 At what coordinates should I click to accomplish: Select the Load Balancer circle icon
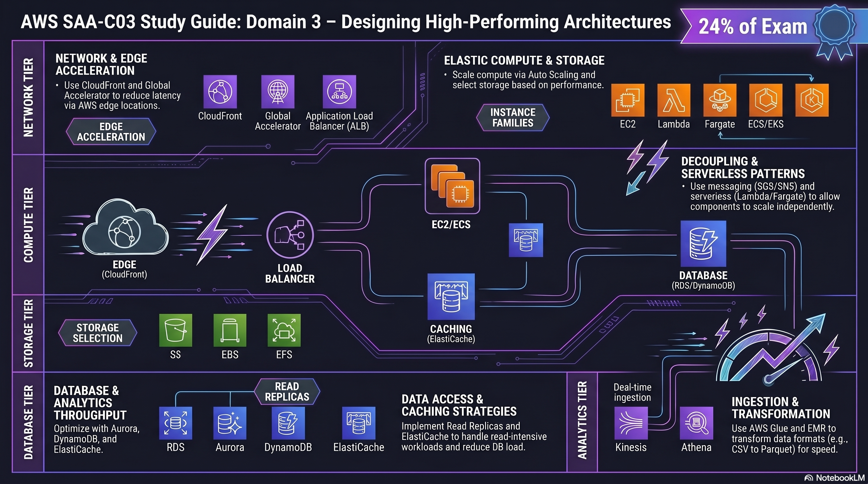tap(290, 235)
